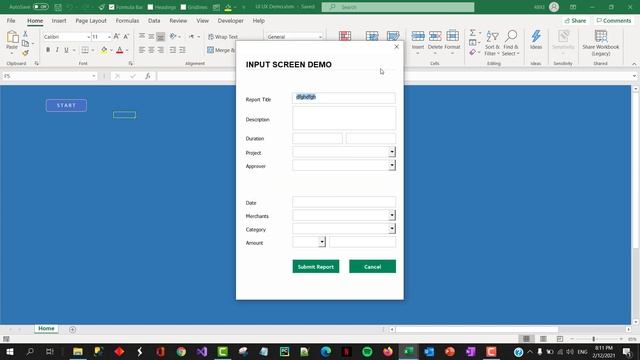Click the START button on the sheet
640x360 pixels.
pos(66,105)
